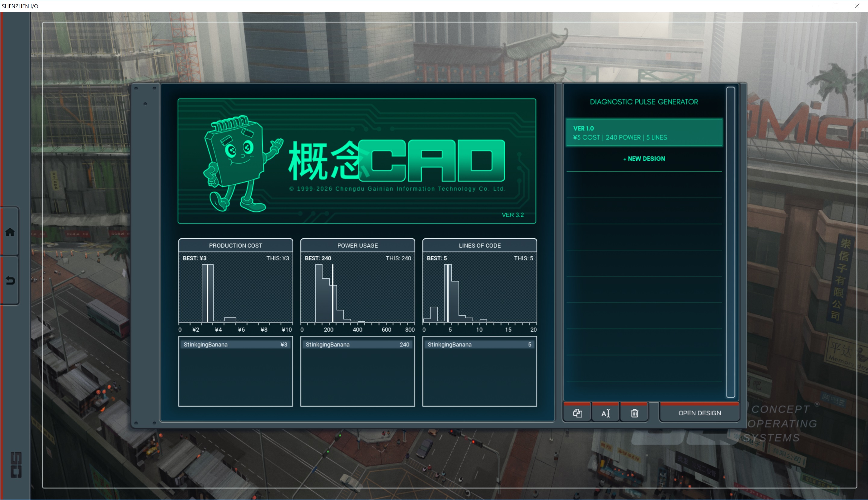Click the Production Cost histogram header
Screen dimensions: 868x500
coord(235,245)
